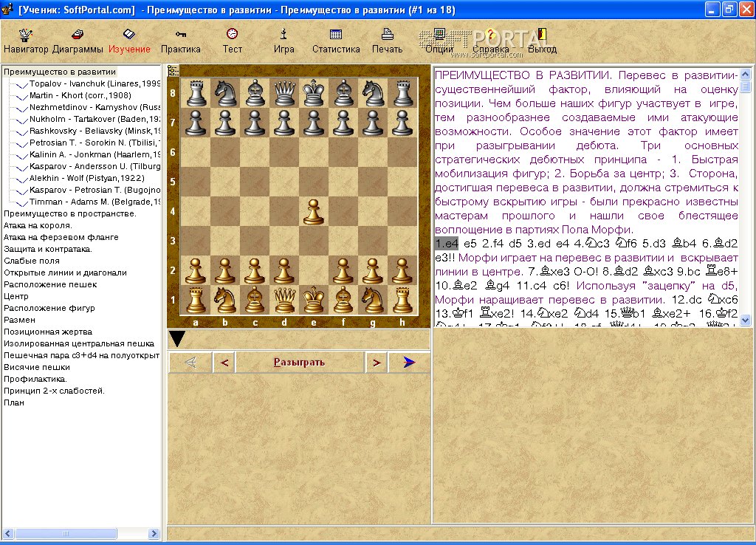Select the white bishop on f1
The width and height of the screenshot is (756, 545).
[343, 300]
